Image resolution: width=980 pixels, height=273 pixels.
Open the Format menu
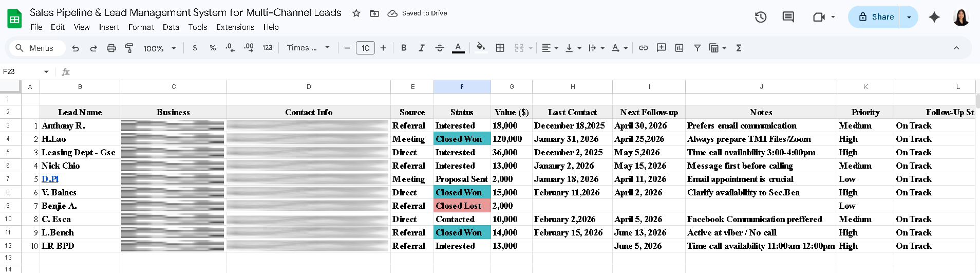[x=141, y=27]
